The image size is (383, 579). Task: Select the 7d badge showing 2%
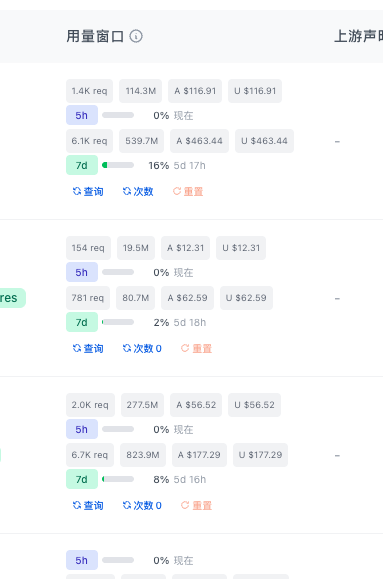point(82,322)
